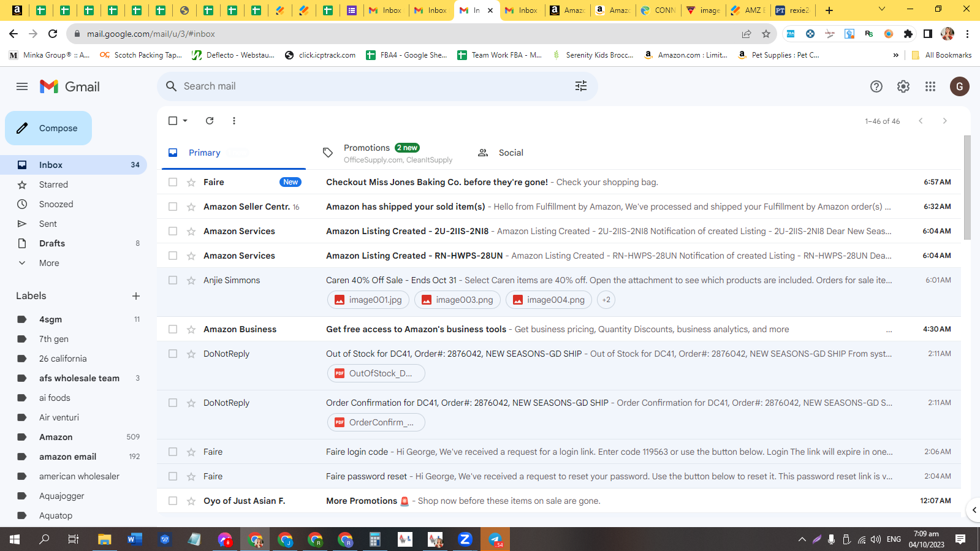Open the 'Scotch Packing Tap...' bookmark

click(x=141, y=55)
